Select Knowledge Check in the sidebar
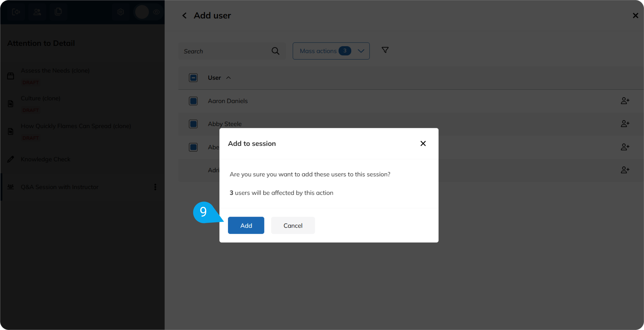The width and height of the screenshot is (644, 330). [45, 159]
